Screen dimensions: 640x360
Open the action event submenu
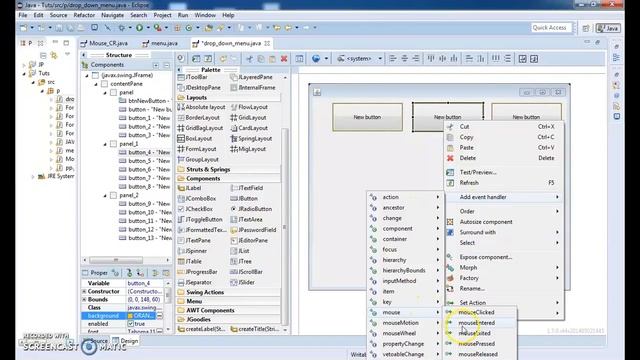(x=405, y=197)
